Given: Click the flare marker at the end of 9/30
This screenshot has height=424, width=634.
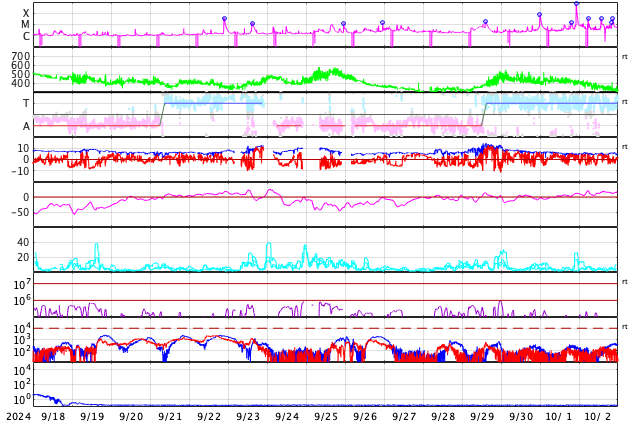Looking at the screenshot, I should tap(539, 15).
